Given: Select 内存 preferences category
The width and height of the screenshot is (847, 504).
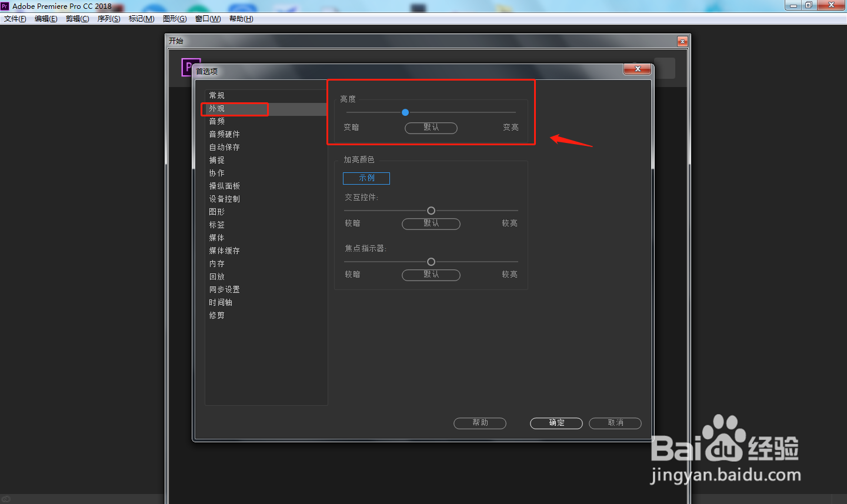Looking at the screenshot, I should tap(266, 263).
